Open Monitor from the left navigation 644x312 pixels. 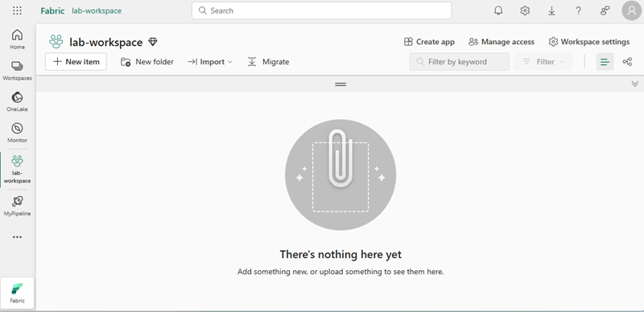coord(17,133)
